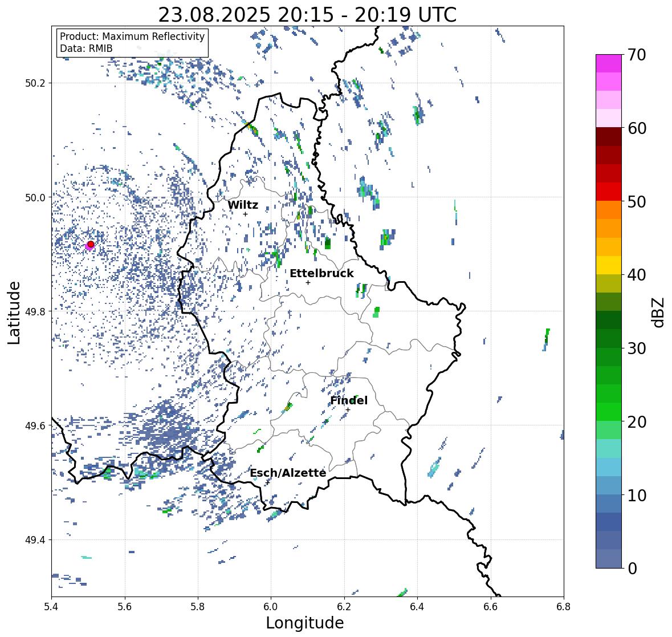Select the Wiltz station label
This screenshot has height=637, width=672.
click(x=243, y=205)
